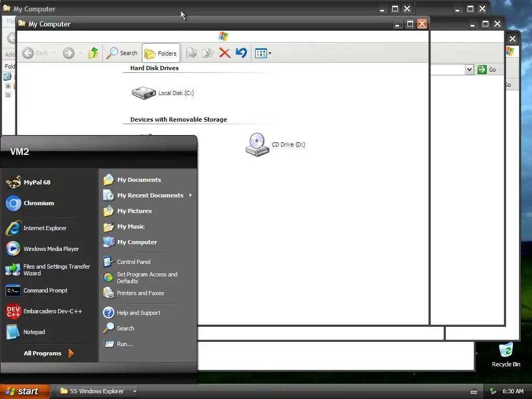
Task: Launch Embarcadero Dev-C++
Action: click(x=49, y=311)
